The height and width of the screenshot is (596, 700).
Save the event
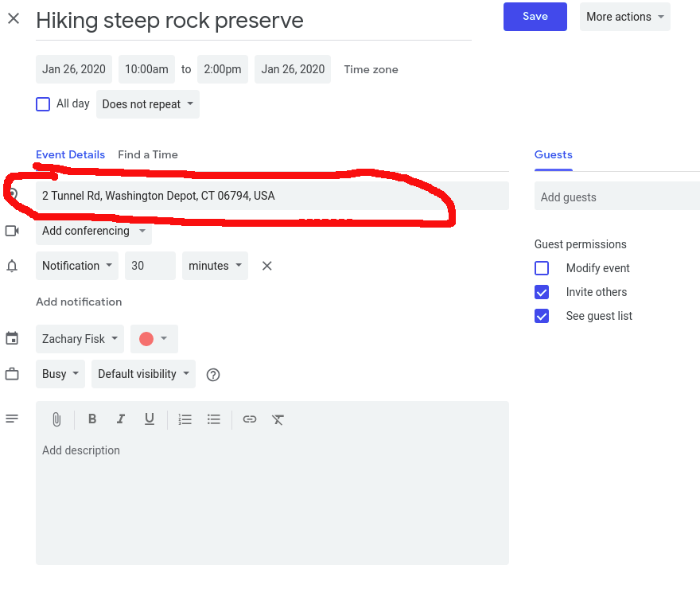tap(535, 17)
